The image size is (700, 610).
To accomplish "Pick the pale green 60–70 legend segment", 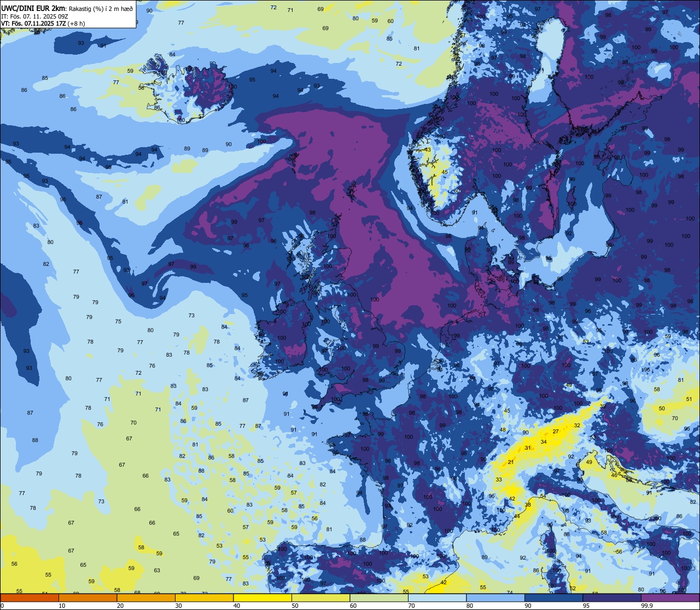I will 379,598.
